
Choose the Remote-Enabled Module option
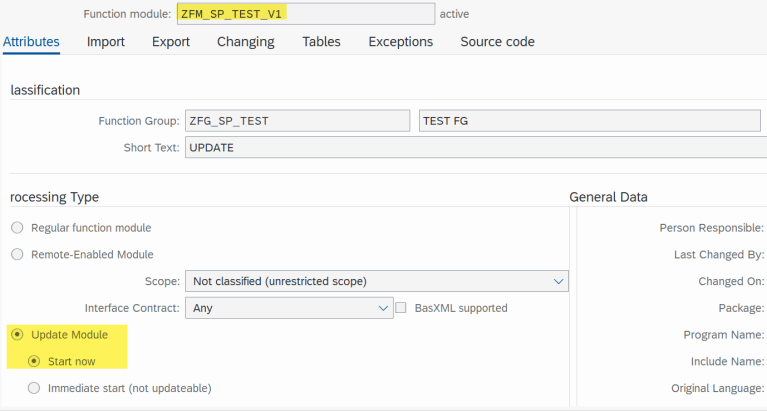pos(18,255)
